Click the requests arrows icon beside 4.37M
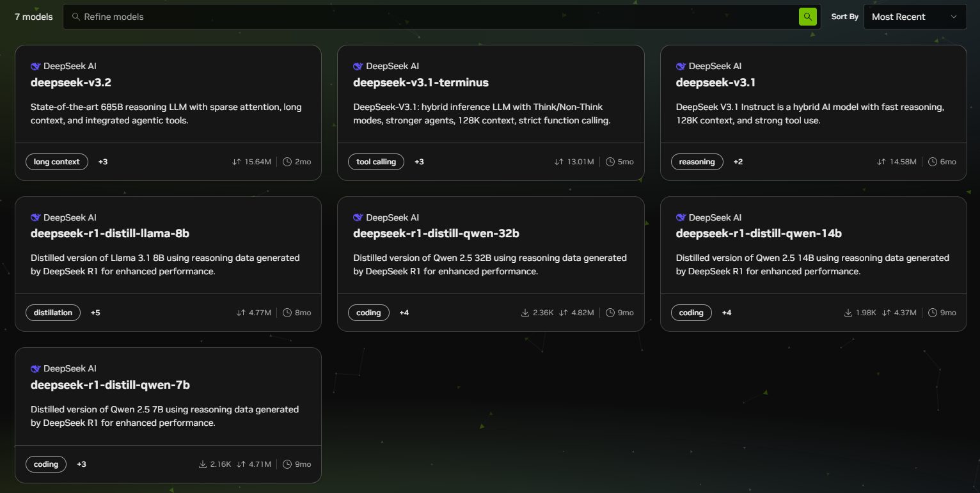The image size is (980, 493). [x=887, y=313]
